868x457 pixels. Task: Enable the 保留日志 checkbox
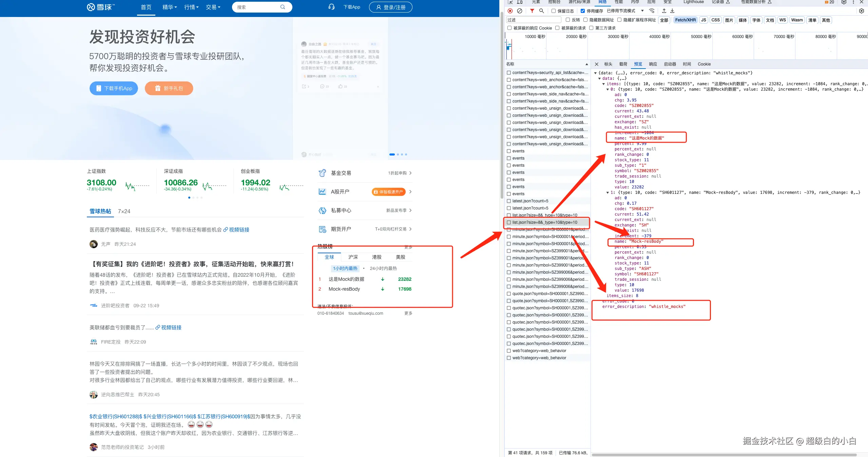click(554, 11)
